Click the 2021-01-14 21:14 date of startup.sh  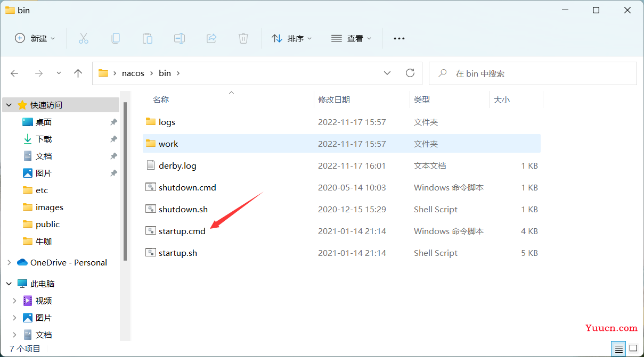coord(352,253)
